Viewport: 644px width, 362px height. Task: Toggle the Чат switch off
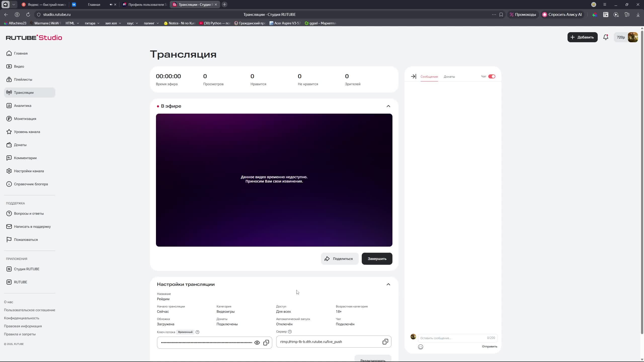tap(492, 76)
